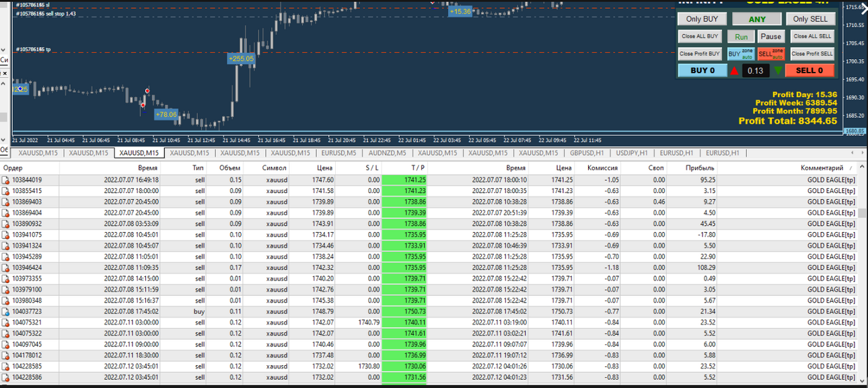
Task: Click Close Profit SELL button
Action: (812, 53)
